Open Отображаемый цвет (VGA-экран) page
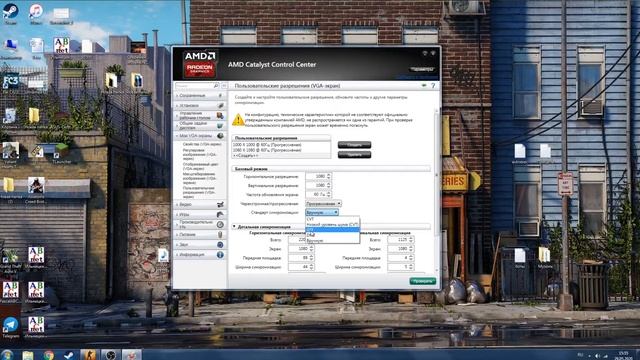Image resolution: width=640 pixels, height=360 pixels. coord(200,166)
